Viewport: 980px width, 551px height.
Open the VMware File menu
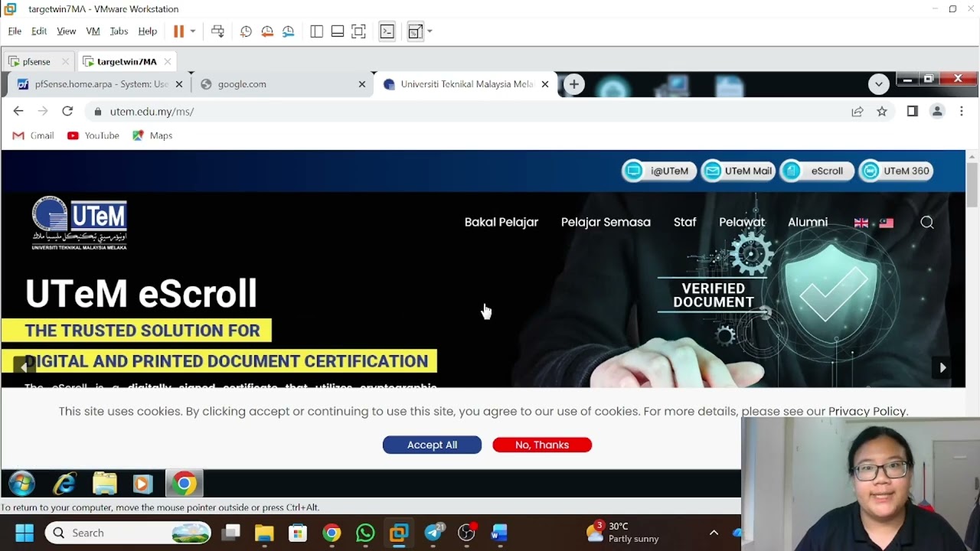coord(15,31)
